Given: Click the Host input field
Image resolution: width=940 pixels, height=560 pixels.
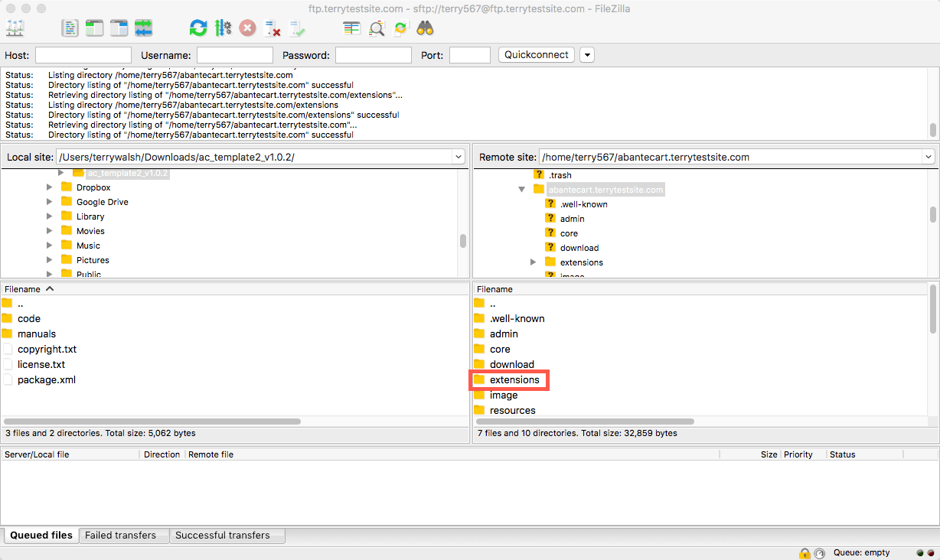Looking at the screenshot, I should coord(83,55).
